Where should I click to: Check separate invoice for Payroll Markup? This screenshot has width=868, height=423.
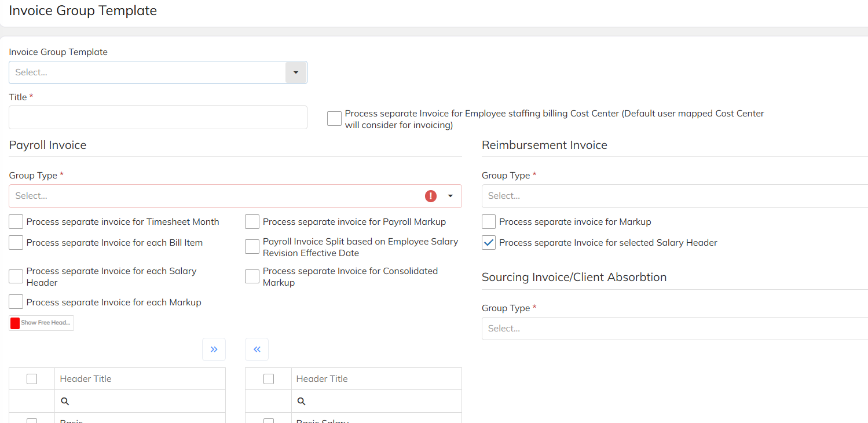tap(252, 222)
